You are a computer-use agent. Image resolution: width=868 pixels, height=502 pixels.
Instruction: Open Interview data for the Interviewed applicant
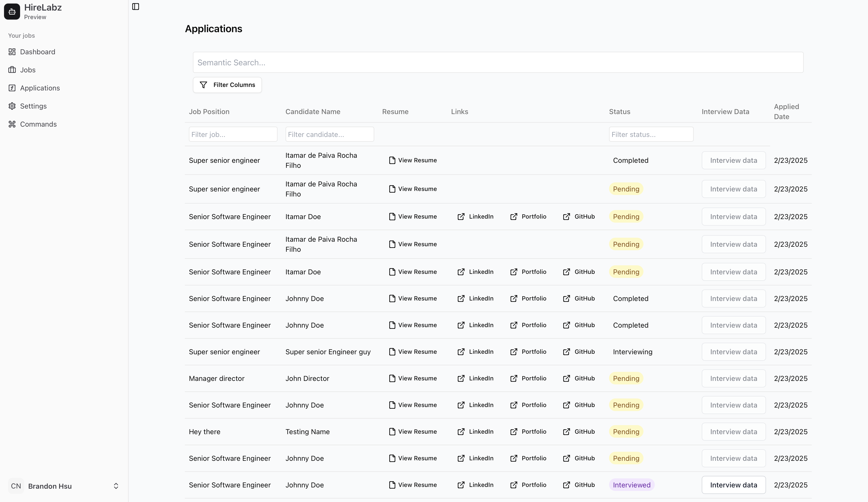pyautogui.click(x=733, y=485)
